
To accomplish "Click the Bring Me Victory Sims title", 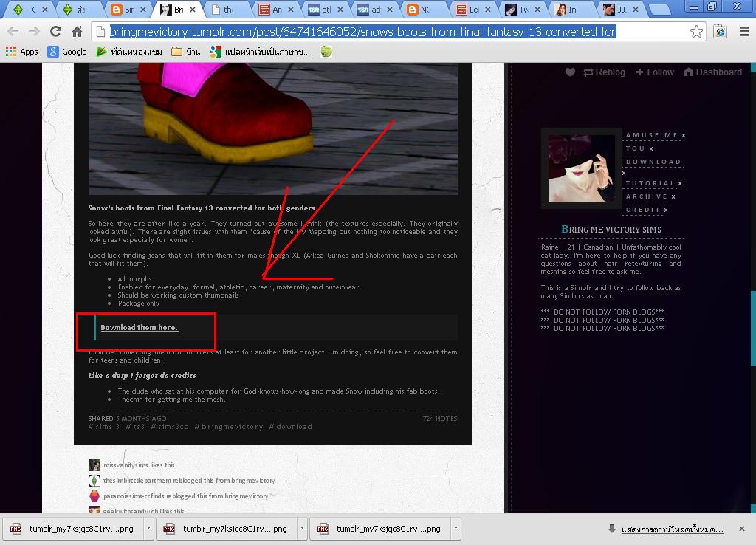I will tap(611, 230).
